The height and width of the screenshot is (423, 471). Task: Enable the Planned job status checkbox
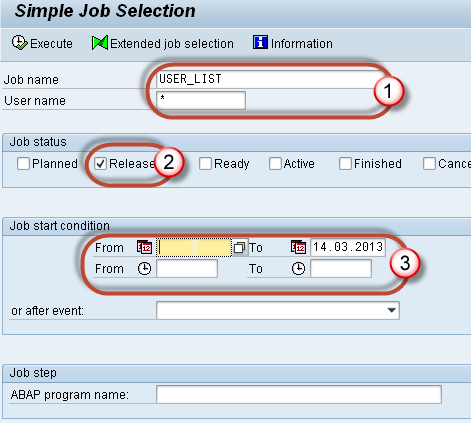tap(23, 164)
